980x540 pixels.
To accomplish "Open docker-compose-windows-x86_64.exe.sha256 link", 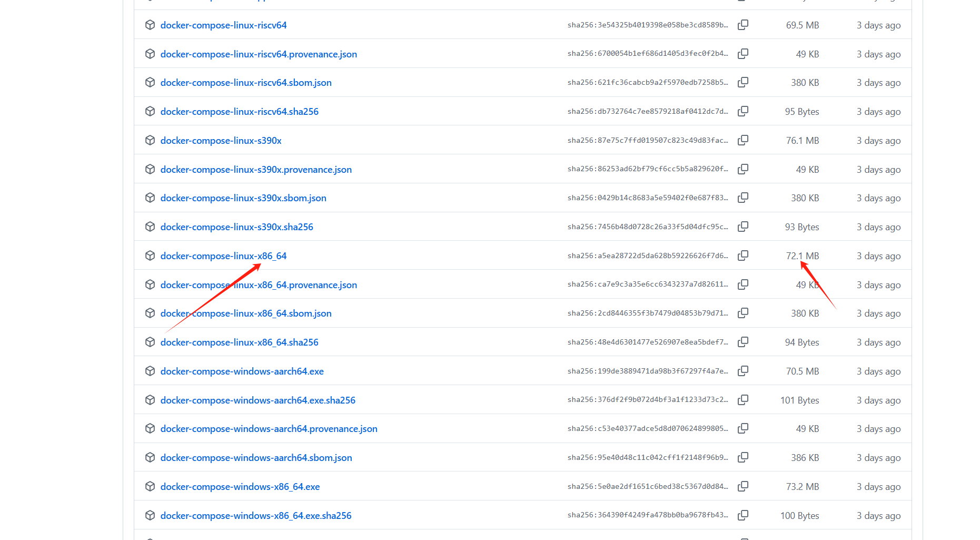I will pyautogui.click(x=256, y=516).
